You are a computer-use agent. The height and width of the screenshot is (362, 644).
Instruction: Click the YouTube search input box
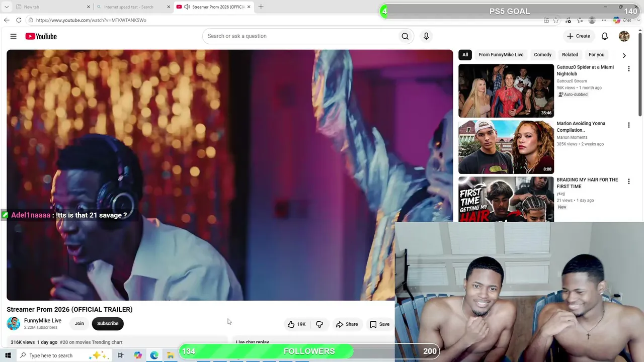[x=300, y=36]
